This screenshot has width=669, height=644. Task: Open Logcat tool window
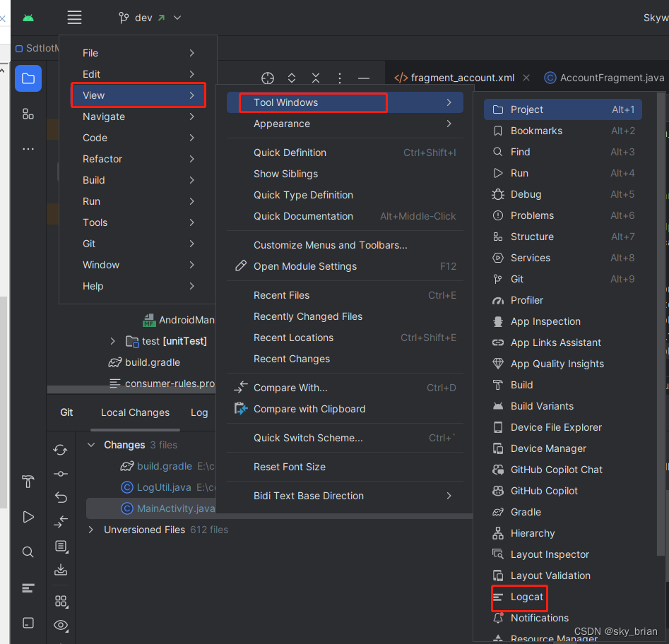point(563,597)
